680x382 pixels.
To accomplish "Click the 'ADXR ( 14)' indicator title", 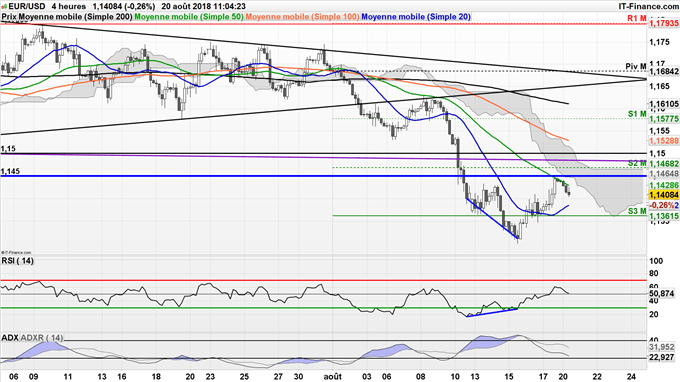I will pyautogui.click(x=42, y=337).
